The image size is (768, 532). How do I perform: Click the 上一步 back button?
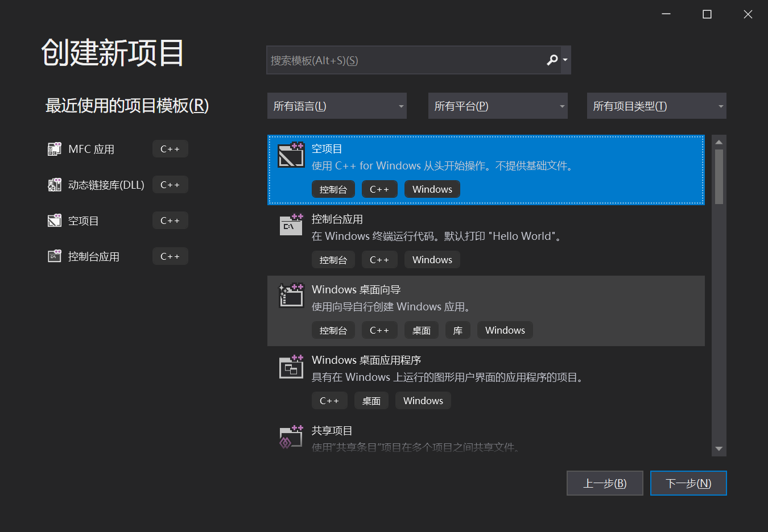605,483
